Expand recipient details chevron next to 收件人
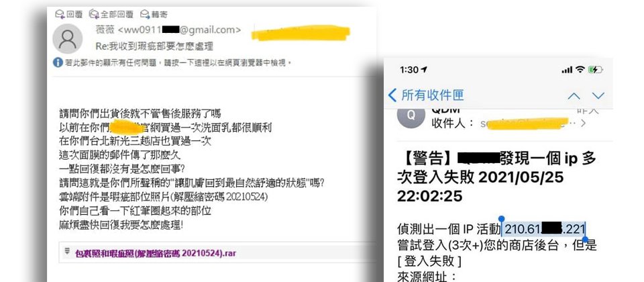 [583, 123]
